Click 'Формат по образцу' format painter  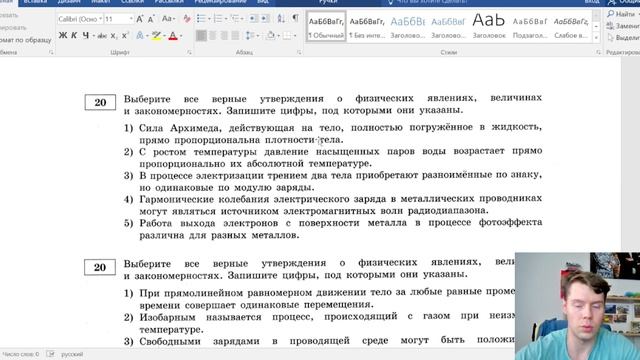[26, 40]
